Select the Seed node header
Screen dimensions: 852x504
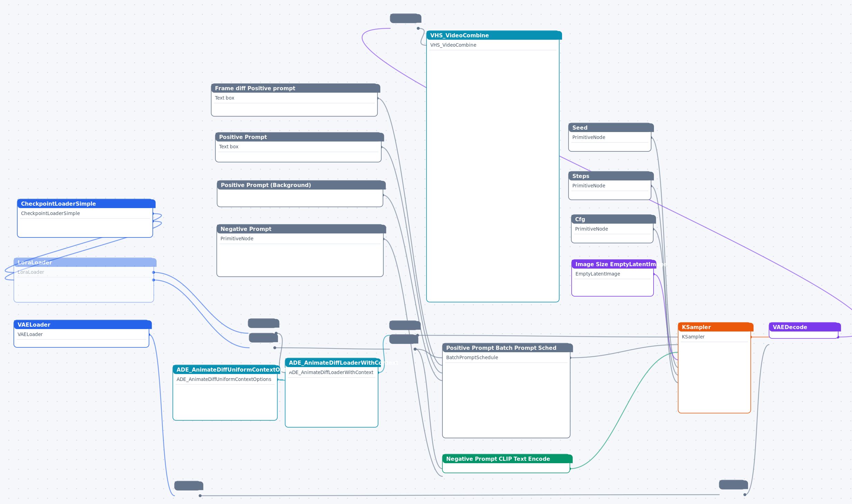pos(611,128)
